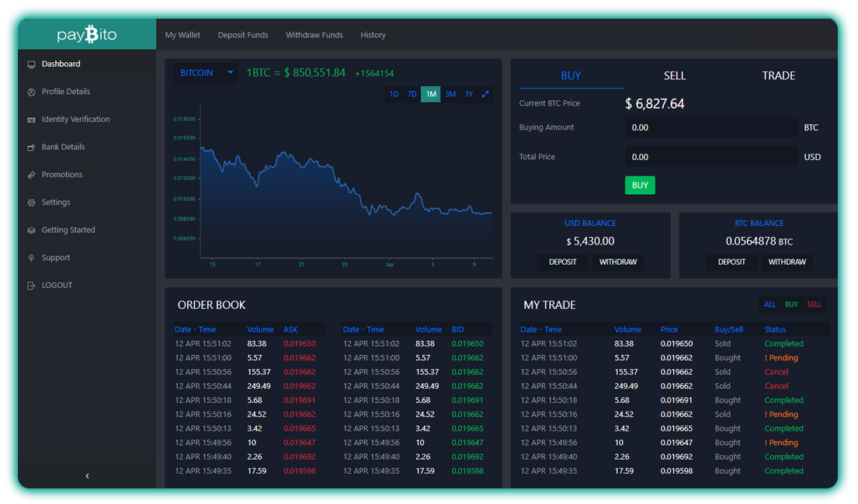
Task: Click the Support icon in the sidebar
Action: click(x=31, y=257)
